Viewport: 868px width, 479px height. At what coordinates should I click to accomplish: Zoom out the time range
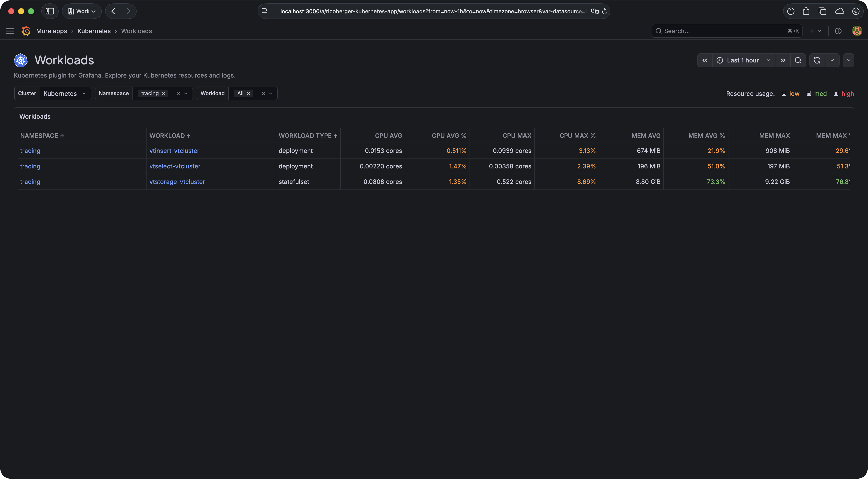(798, 60)
